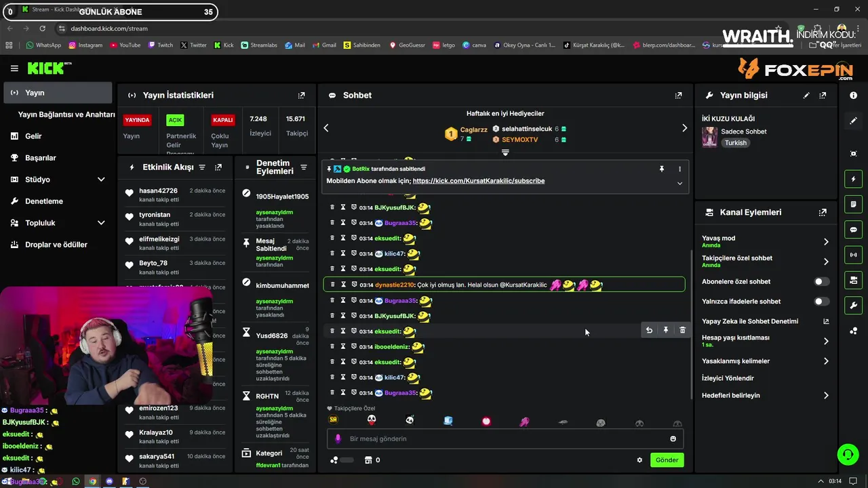
Task: Open Yasaklanmış kelimeler settings
Action: coord(766,361)
